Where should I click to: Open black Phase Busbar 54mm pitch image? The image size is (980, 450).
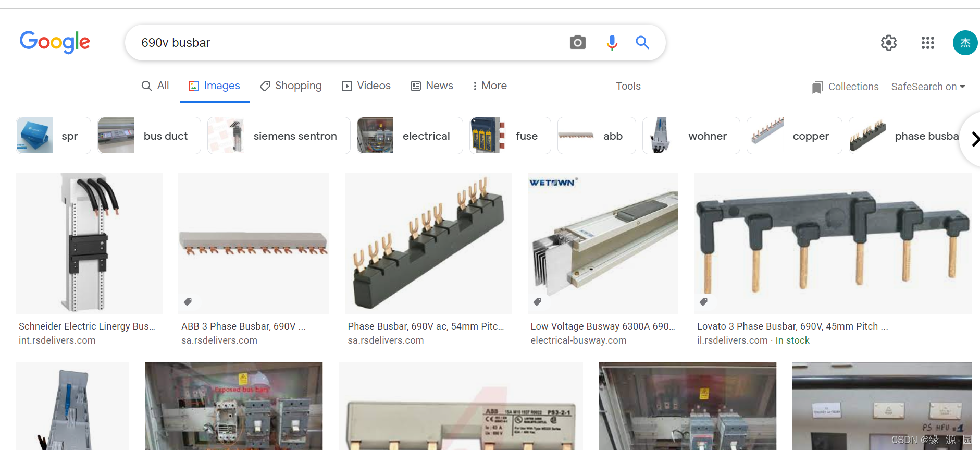coord(428,244)
